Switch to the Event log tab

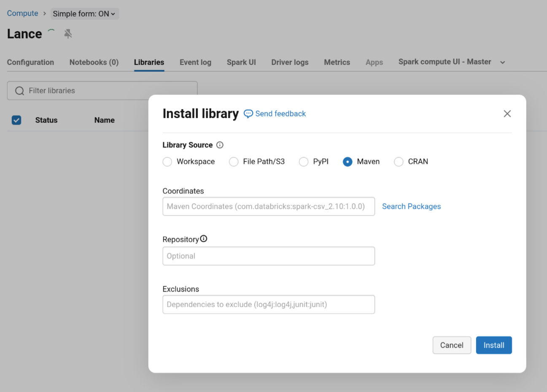point(195,62)
